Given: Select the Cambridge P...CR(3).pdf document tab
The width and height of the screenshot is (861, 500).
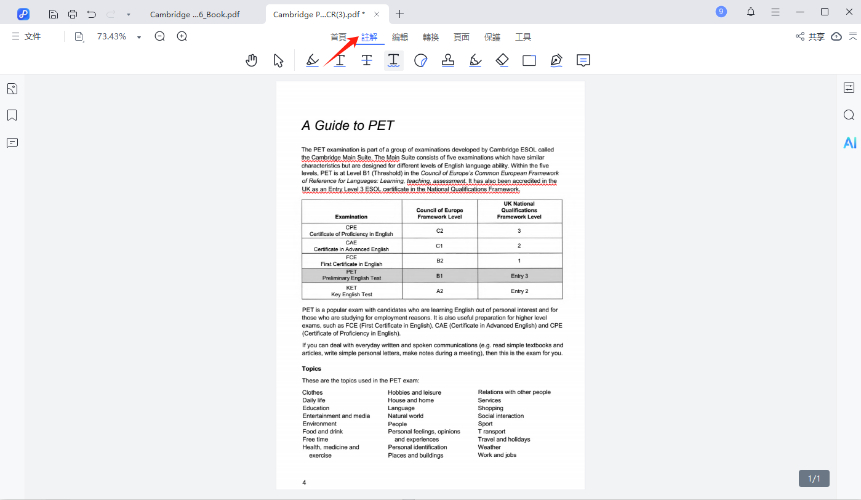Looking at the screenshot, I should (318, 14).
